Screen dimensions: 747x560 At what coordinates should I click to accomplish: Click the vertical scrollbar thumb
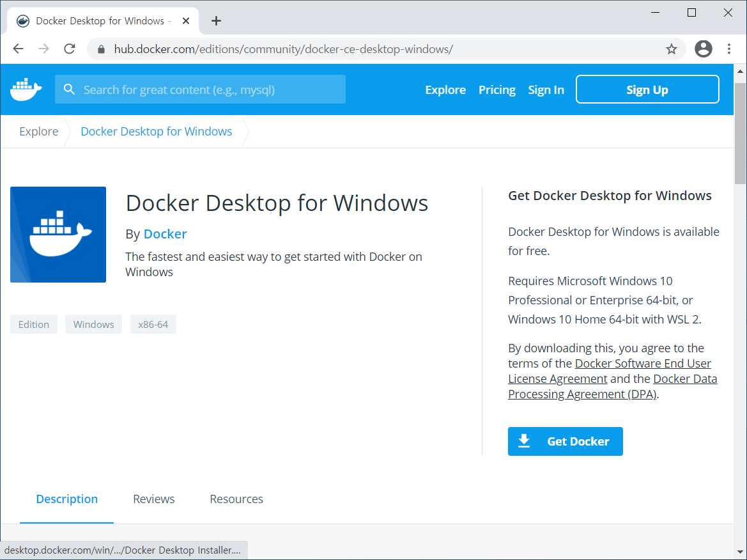[740, 134]
